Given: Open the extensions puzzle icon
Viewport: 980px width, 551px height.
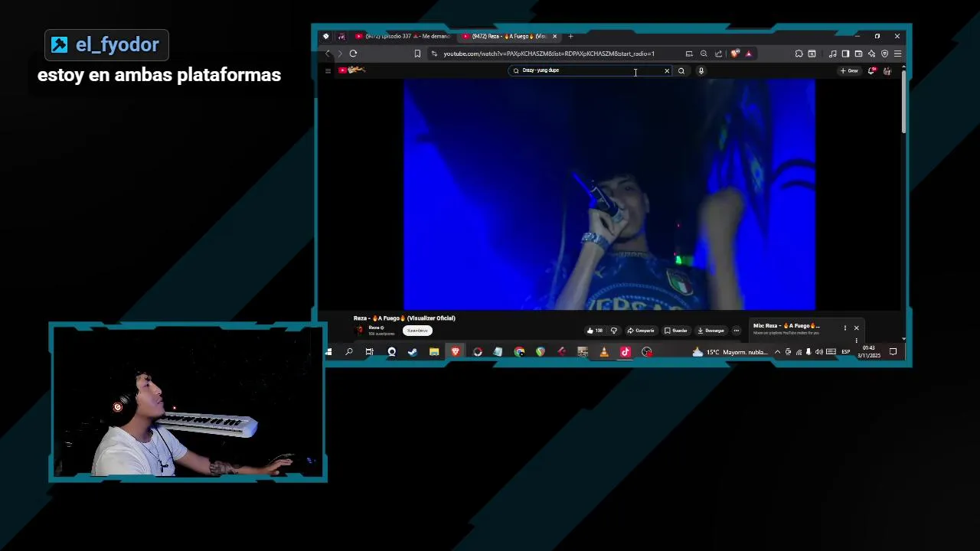Looking at the screenshot, I should pos(799,54).
